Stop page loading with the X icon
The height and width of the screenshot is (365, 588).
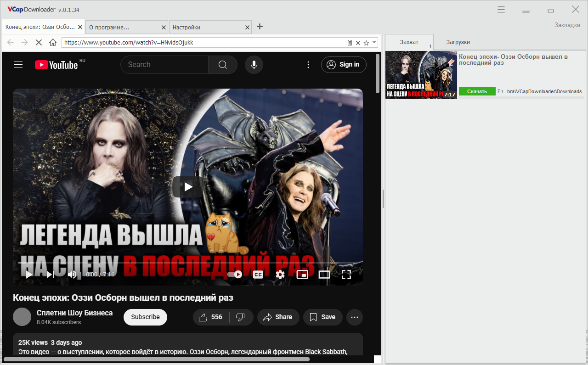pos(39,42)
